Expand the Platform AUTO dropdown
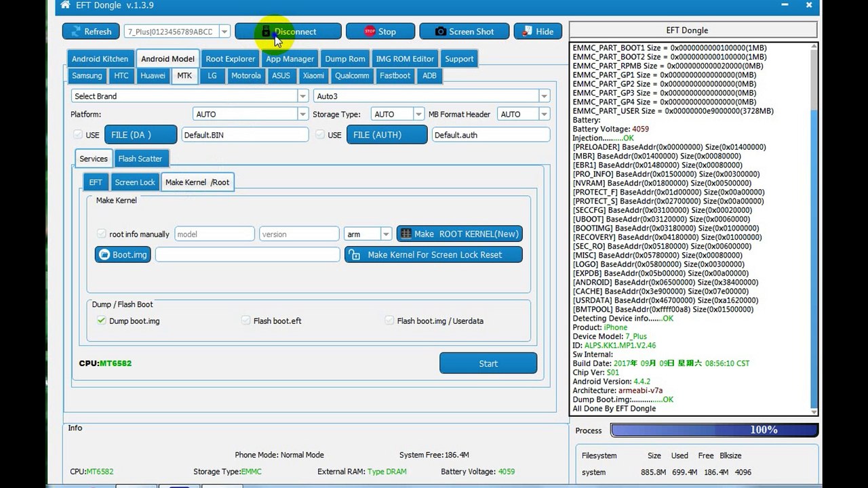This screenshot has width=868, height=488. coord(303,115)
